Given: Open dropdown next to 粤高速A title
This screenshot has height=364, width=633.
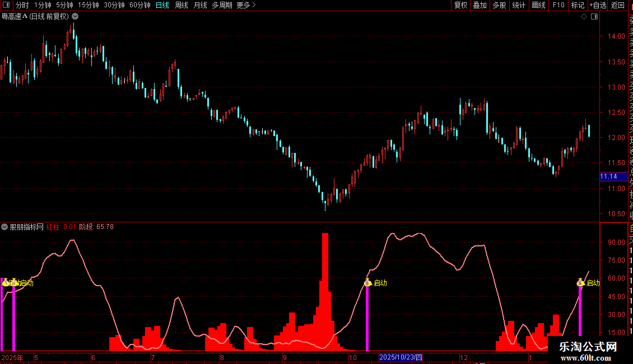Looking at the screenshot, I should pyautogui.click(x=75, y=17).
